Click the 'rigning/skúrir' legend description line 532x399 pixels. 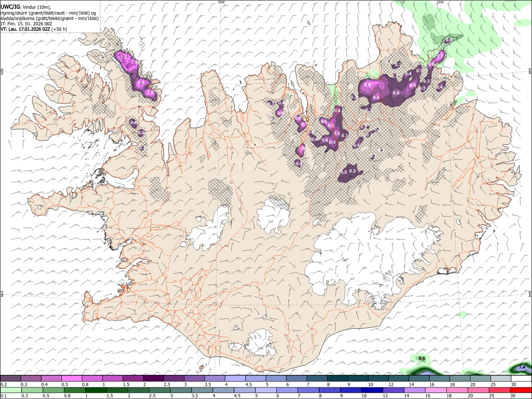[48, 12]
